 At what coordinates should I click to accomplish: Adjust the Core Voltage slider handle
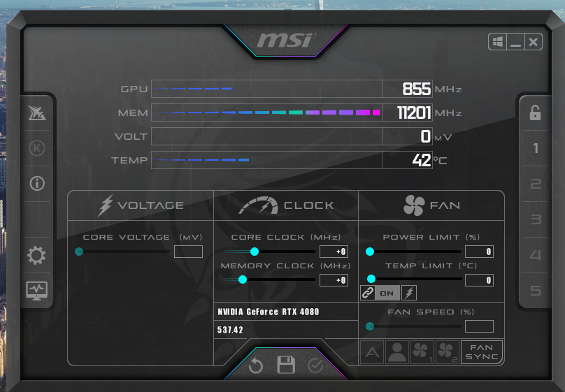79,252
